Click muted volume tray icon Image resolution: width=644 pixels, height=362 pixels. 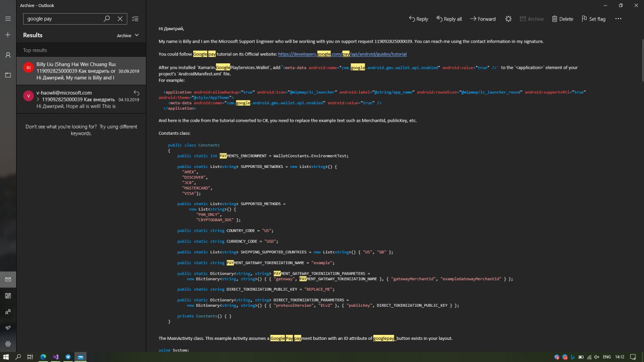click(596, 357)
